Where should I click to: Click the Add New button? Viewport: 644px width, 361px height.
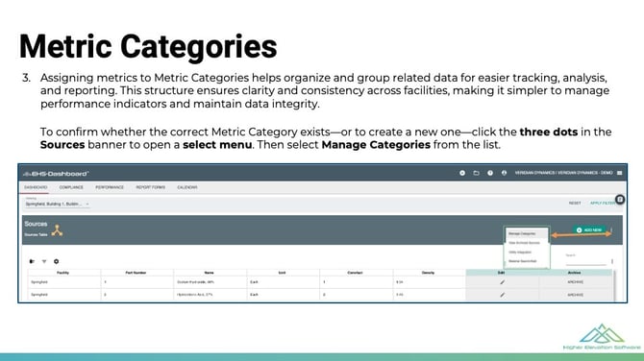tap(589, 230)
